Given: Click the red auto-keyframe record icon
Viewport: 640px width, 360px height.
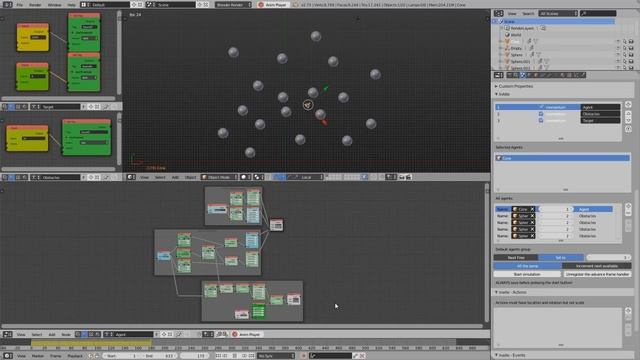Looking at the screenshot, I should coord(303,356).
